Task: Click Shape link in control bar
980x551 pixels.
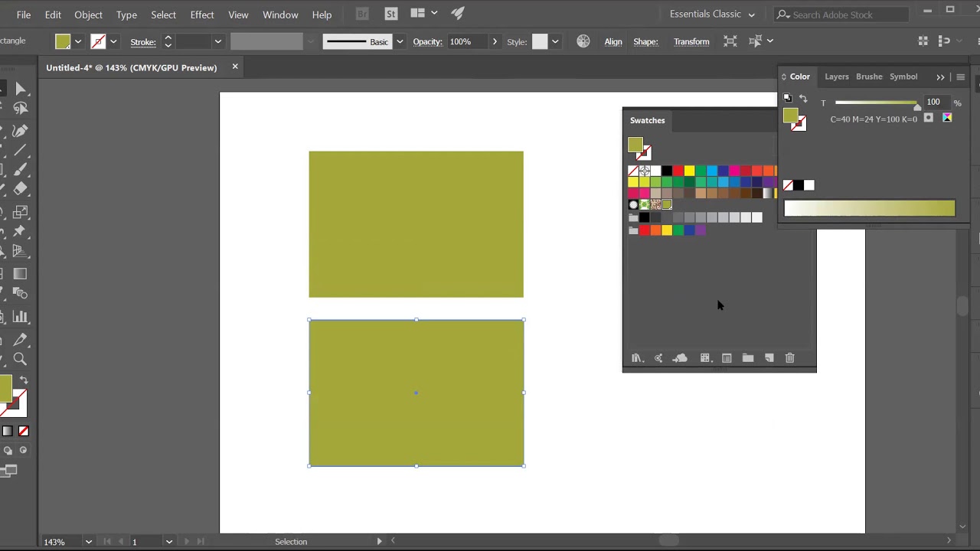Action: pos(645,41)
